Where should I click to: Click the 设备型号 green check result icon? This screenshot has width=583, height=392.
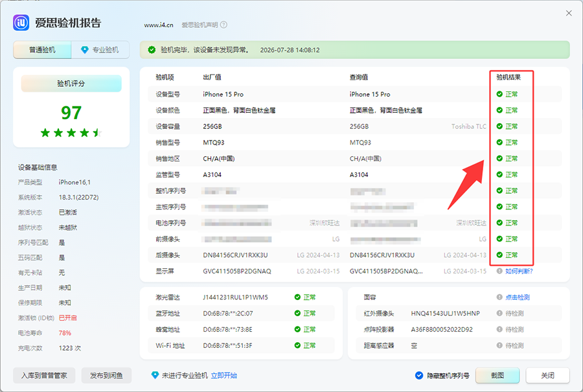pos(499,94)
